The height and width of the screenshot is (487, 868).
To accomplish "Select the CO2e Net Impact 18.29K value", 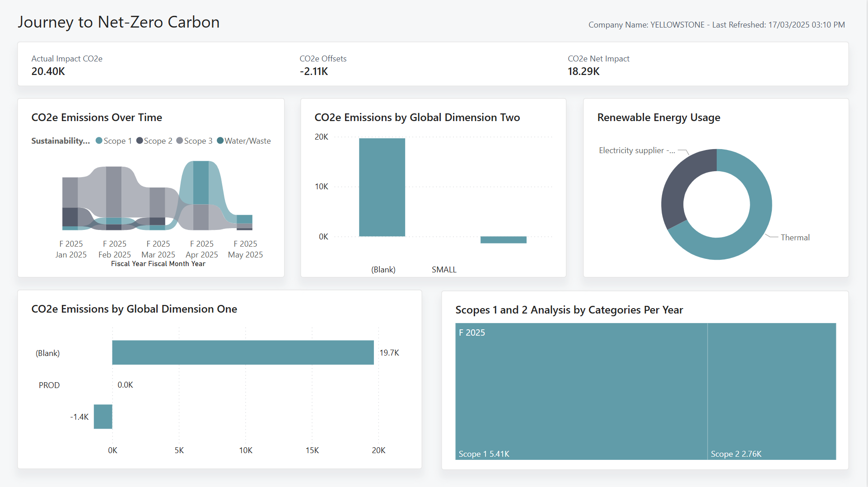I will (583, 71).
